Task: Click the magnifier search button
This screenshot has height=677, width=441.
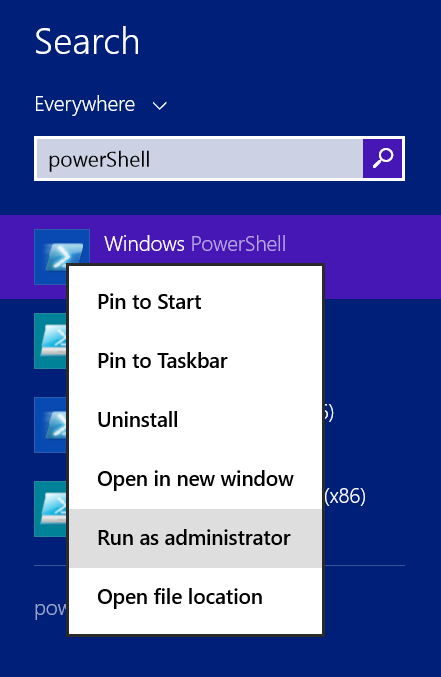Action: click(x=383, y=158)
